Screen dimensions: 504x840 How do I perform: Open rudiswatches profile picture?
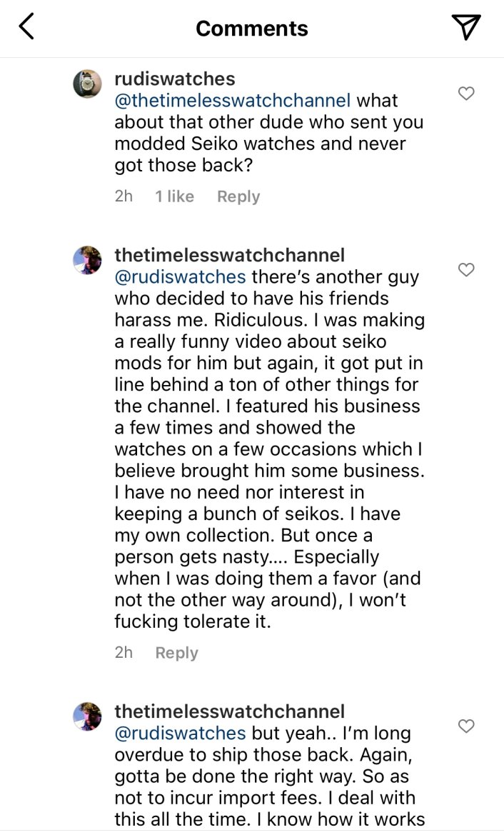point(88,84)
